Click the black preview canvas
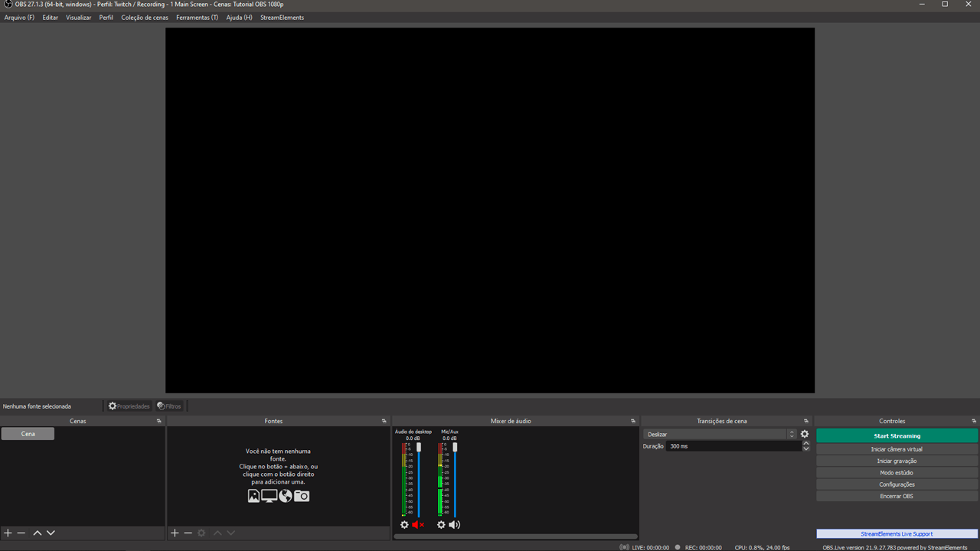This screenshot has height=551, width=980. click(x=490, y=210)
